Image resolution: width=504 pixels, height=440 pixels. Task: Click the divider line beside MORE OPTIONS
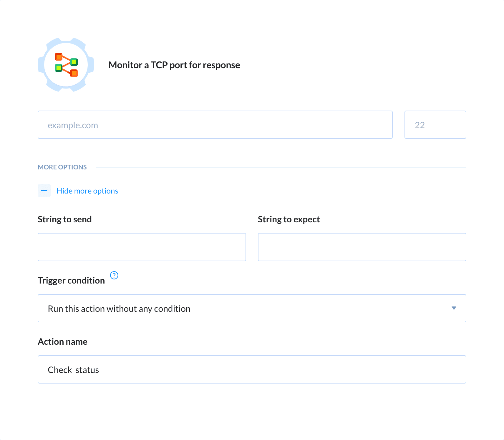pos(281,167)
